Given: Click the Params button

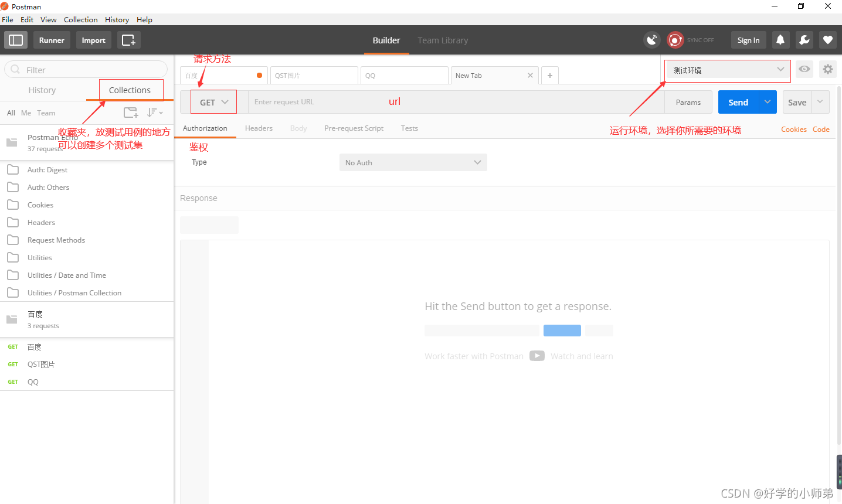Looking at the screenshot, I should [x=688, y=102].
